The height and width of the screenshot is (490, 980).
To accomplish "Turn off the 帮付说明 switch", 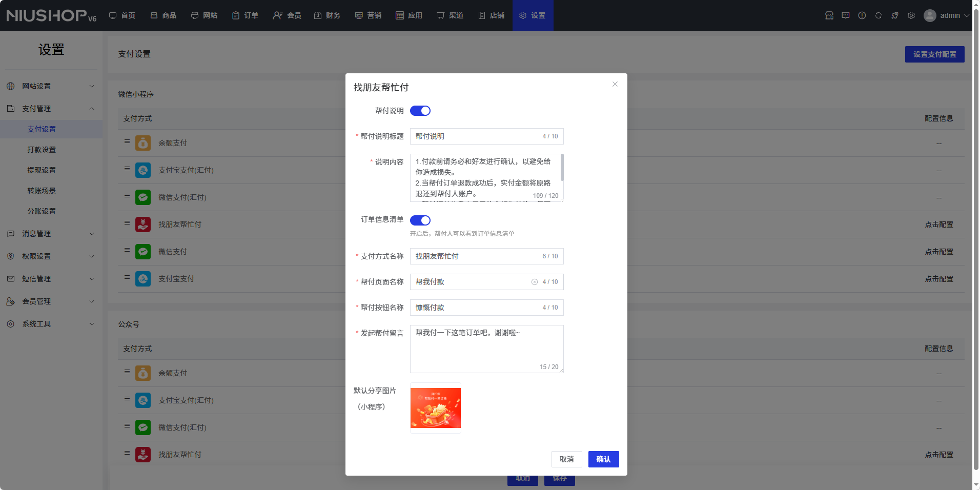I will (420, 111).
